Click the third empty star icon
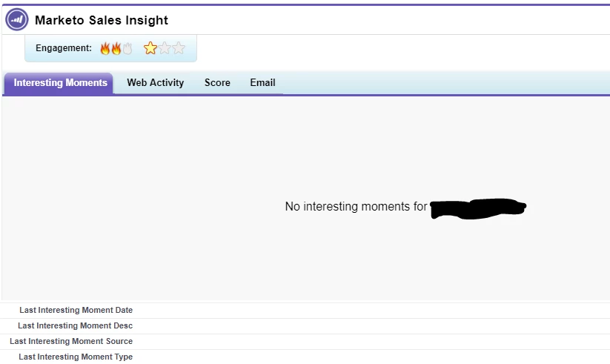The width and height of the screenshot is (610, 364). point(179,48)
